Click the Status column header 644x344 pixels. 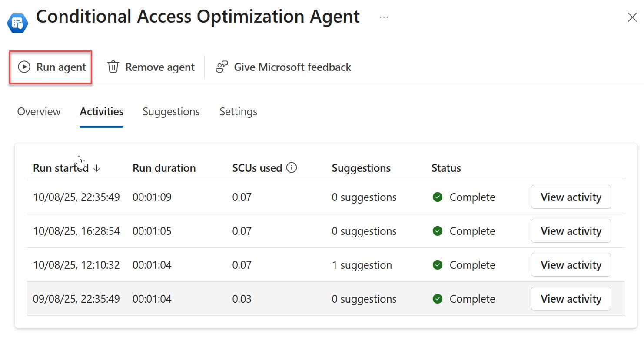click(x=446, y=168)
